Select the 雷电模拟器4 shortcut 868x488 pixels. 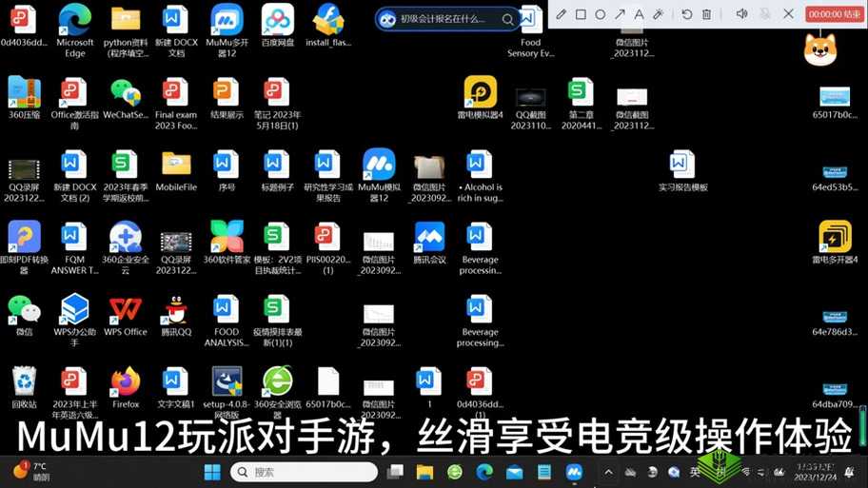pyautogui.click(x=480, y=99)
